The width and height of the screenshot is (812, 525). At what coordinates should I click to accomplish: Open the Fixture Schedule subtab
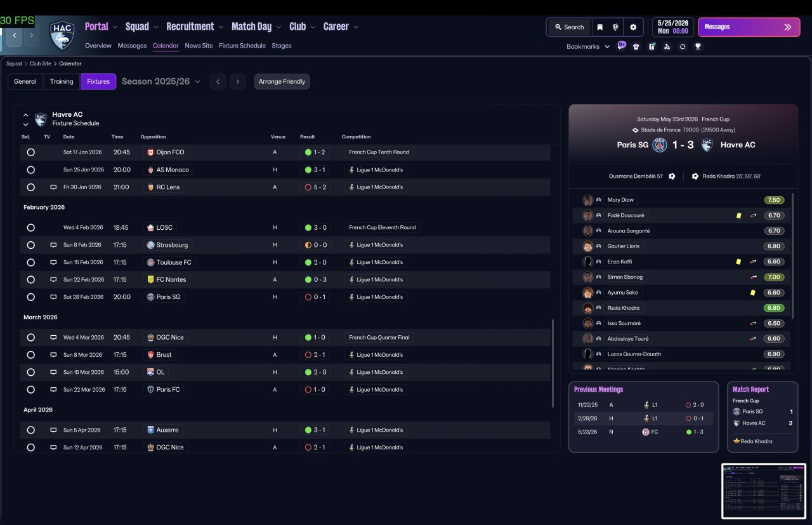tap(242, 46)
